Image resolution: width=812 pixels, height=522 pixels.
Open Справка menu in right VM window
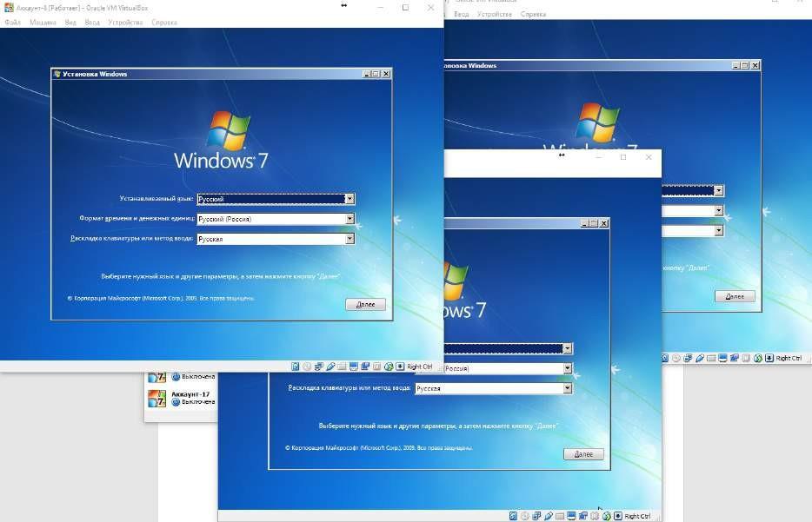pyautogui.click(x=534, y=14)
